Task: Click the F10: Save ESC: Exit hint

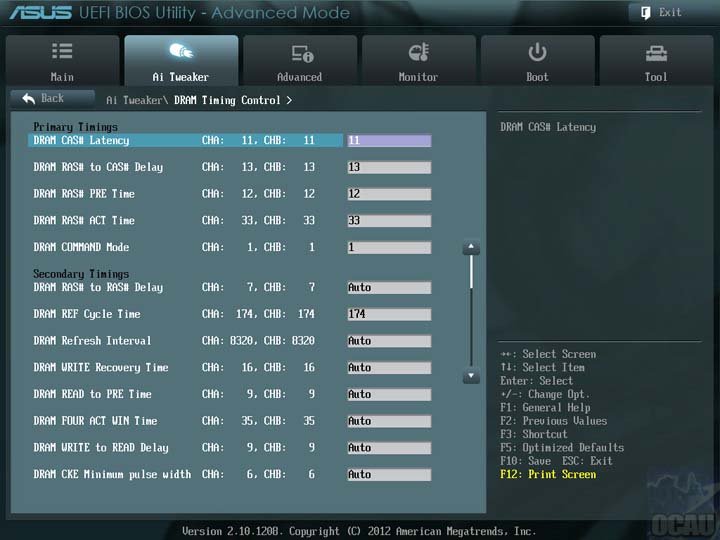Action: coord(557,461)
